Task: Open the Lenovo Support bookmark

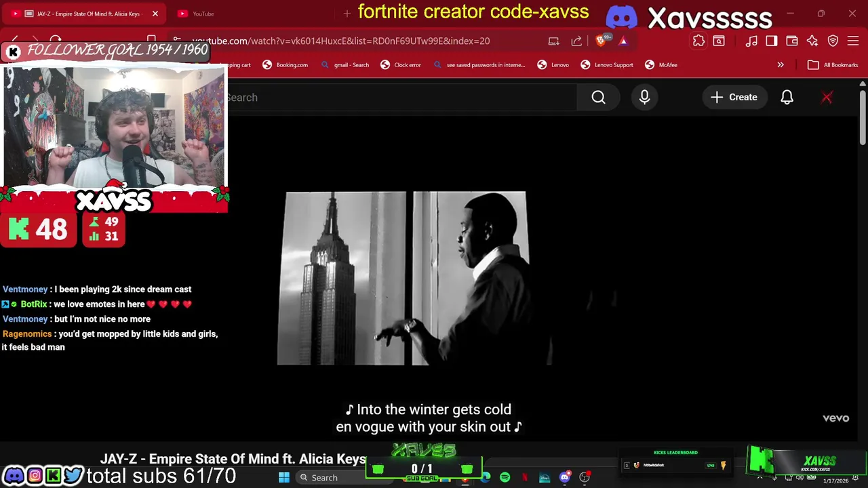Action: 607,65
